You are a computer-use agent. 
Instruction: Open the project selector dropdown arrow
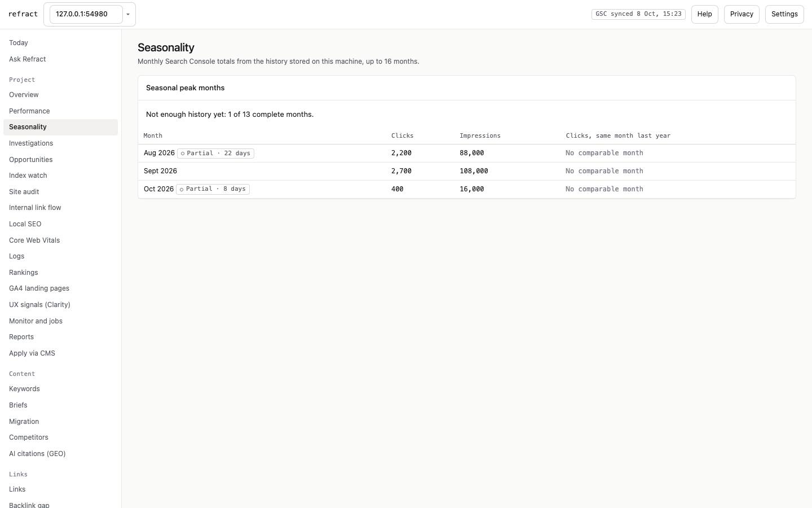tap(128, 14)
